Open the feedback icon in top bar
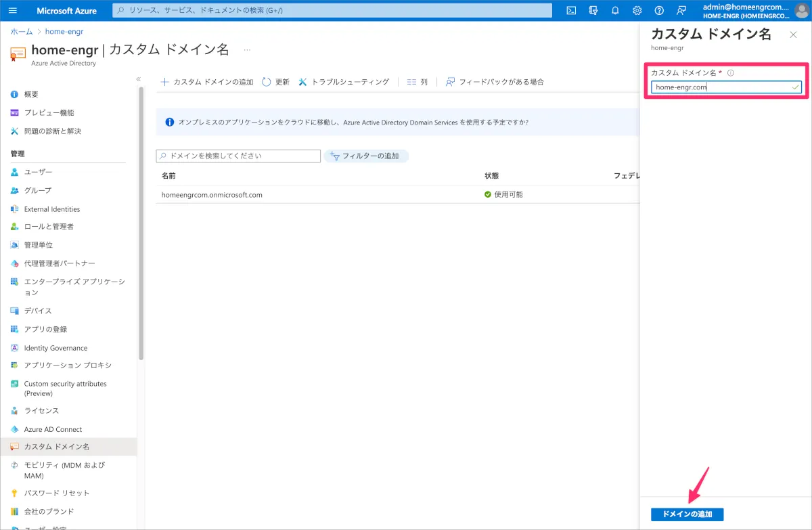Viewport: 812px width, 530px height. pos(681,10)
